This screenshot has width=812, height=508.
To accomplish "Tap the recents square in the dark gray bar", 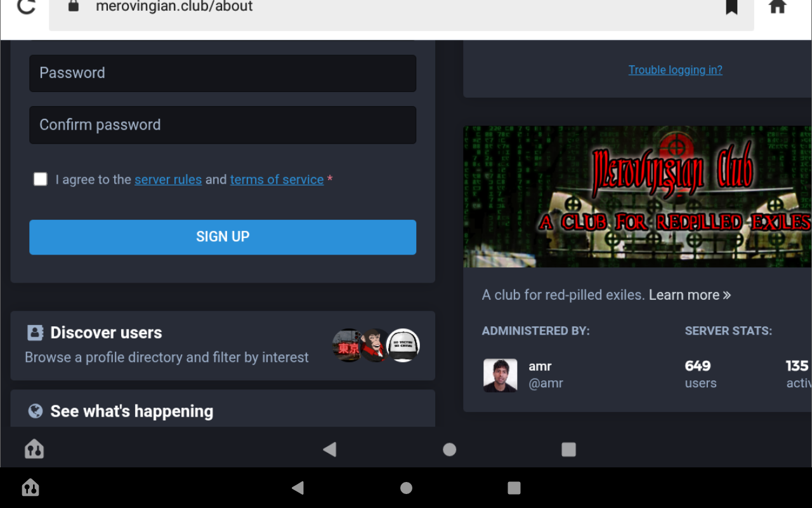I will [x=568, y=450].
